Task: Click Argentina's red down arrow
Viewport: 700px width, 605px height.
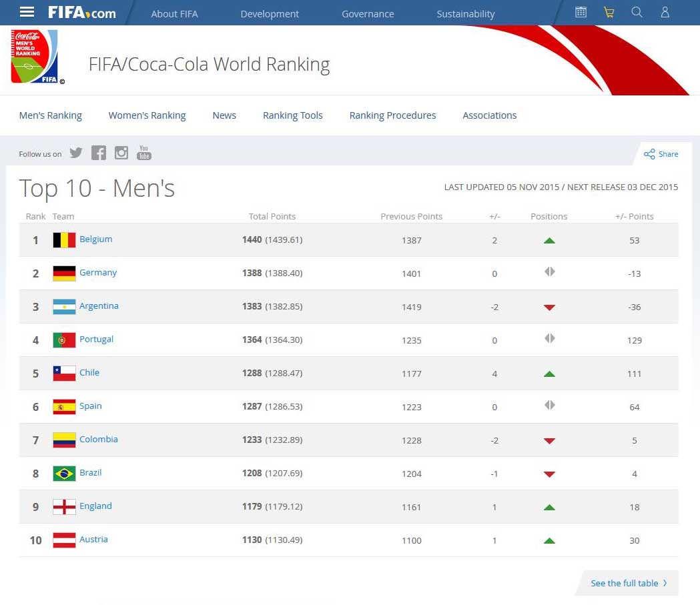Action: coord(550,308)
